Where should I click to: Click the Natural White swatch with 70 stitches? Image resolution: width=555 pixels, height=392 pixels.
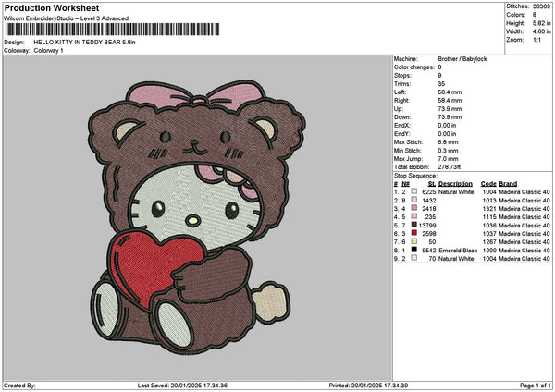pos(413,258)
